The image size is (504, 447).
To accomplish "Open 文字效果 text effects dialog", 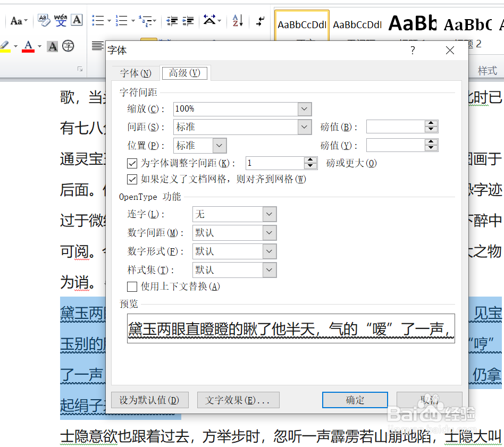I will point(238,400).
